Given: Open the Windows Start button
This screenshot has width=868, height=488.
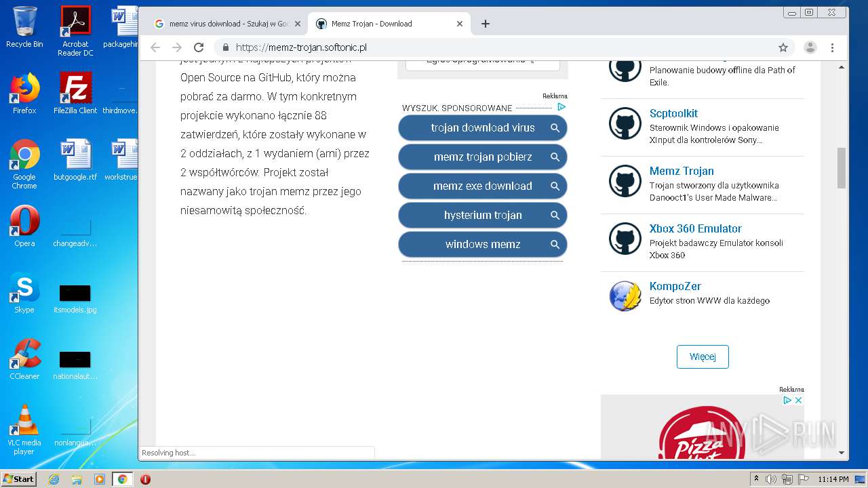Looking at the screenshot, I should pyautogui.click(x=19, y=479).
